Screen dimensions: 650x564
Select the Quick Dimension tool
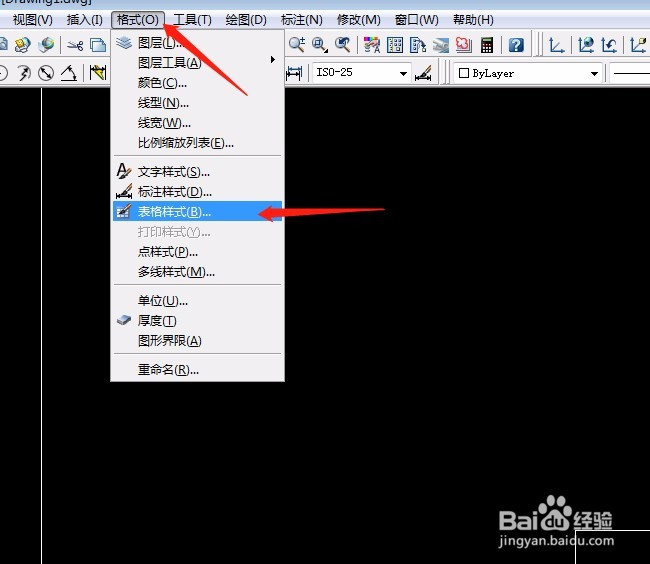(x=98, y=73)
